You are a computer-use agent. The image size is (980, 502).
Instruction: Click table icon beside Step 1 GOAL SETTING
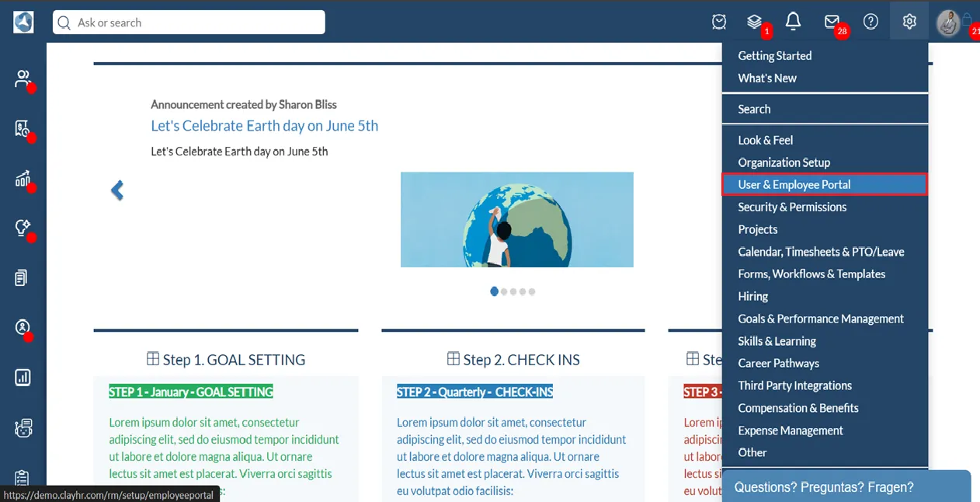153,358
